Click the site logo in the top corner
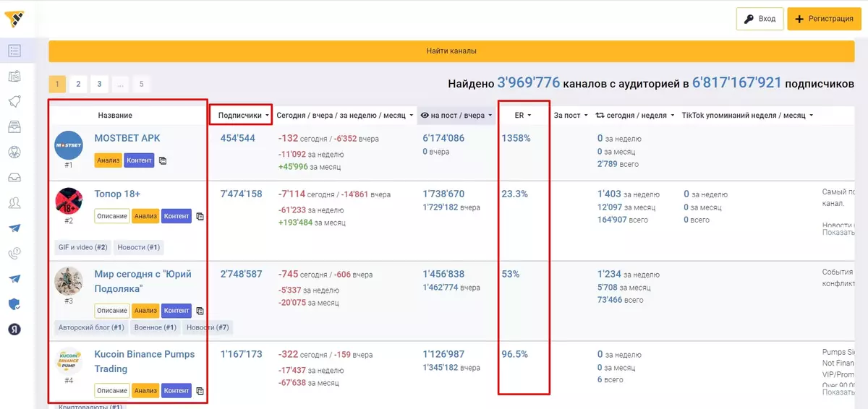868x409 pixels. pos(14,18)
